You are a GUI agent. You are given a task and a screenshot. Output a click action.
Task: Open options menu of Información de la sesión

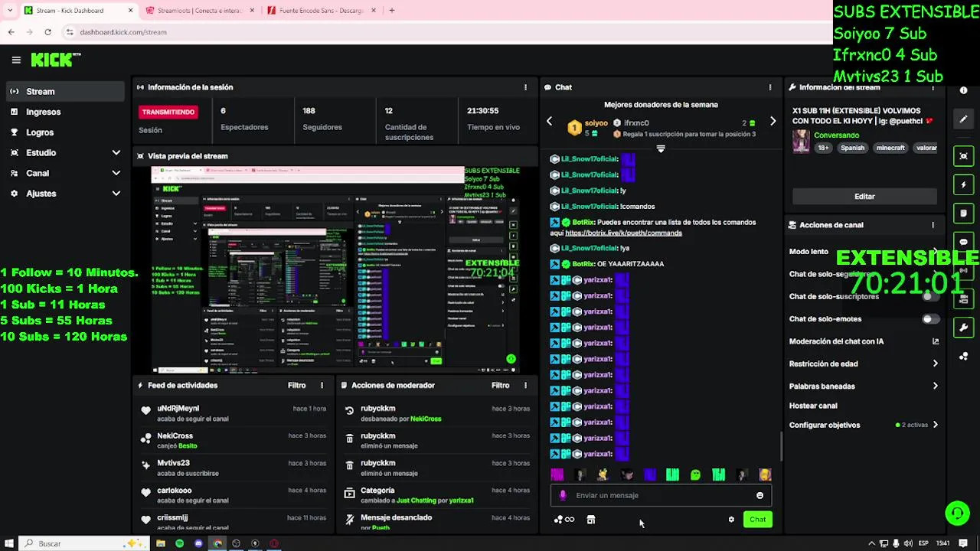click(525, 87)
